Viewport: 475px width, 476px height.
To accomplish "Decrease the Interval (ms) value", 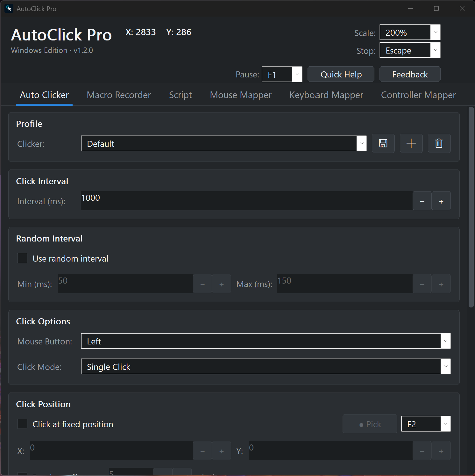I will 422,201.
